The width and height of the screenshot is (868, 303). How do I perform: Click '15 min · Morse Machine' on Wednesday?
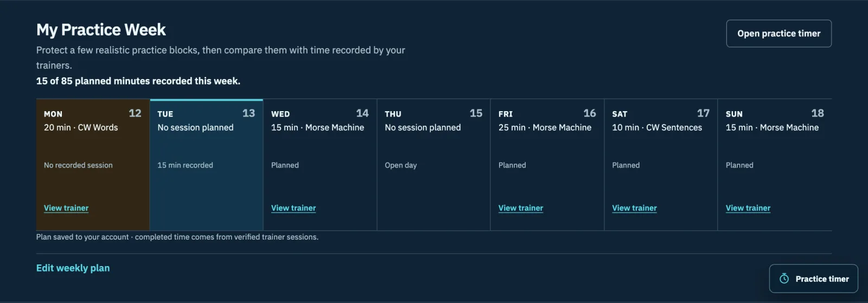317,127
